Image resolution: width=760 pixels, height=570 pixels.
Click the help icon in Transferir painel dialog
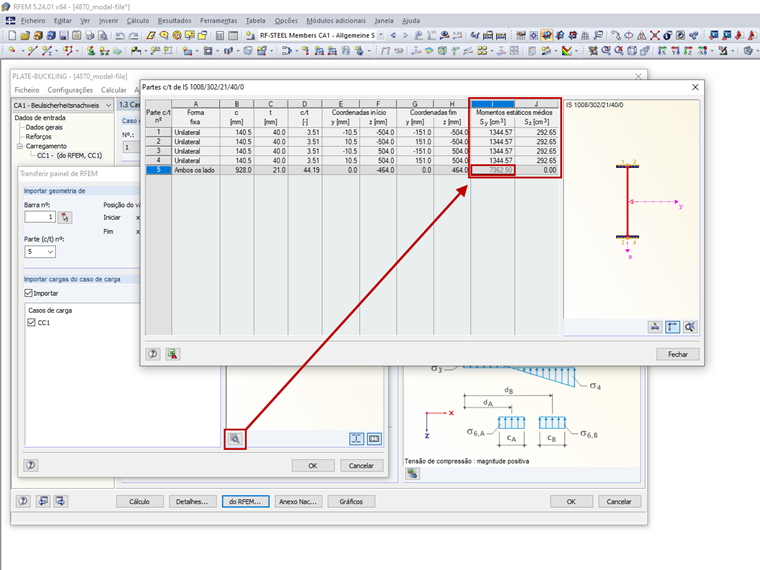[31, 465]
